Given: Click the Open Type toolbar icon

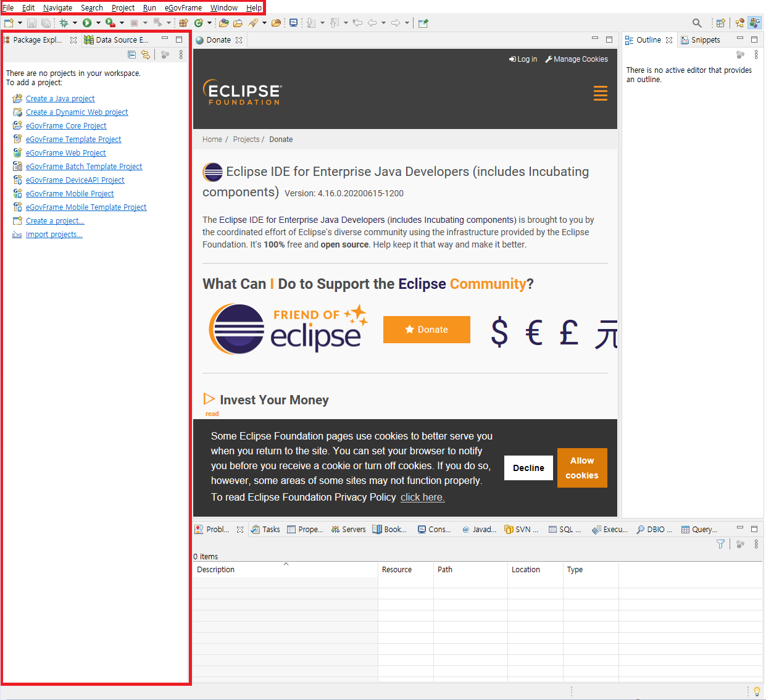Looking at the screenshot, I should pos(223,23).
